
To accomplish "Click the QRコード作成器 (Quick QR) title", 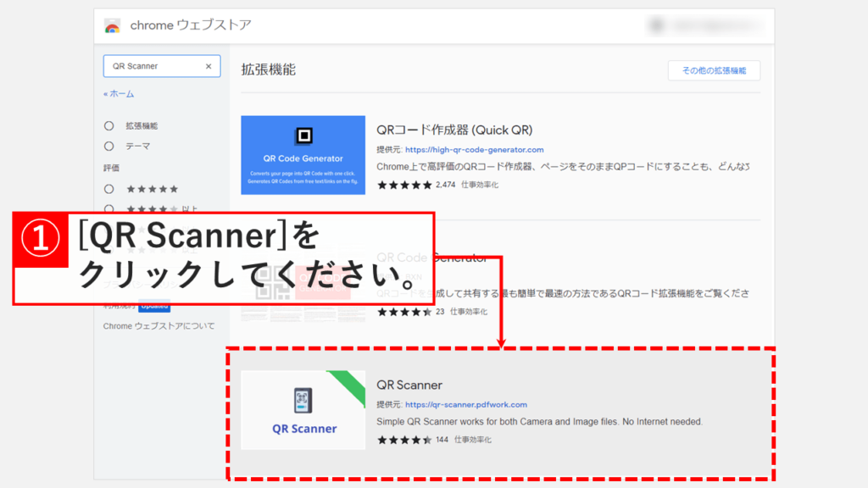I will [x=453, y=130].
